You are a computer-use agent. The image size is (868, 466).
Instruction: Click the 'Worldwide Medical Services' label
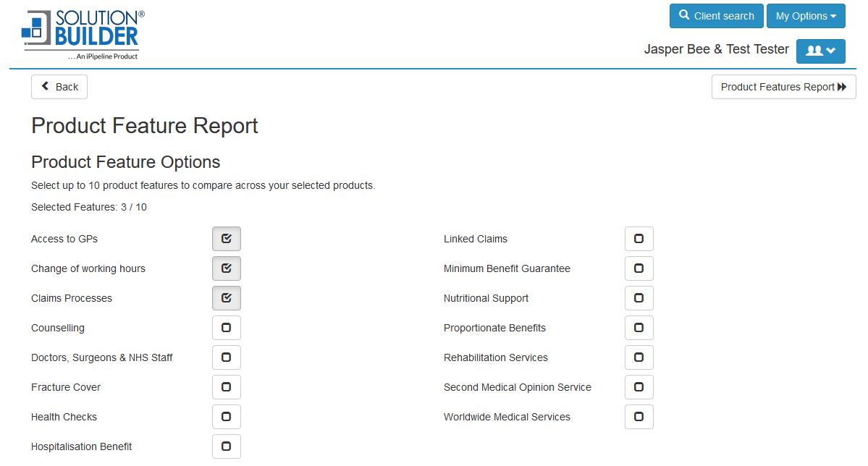click(507, 418)
